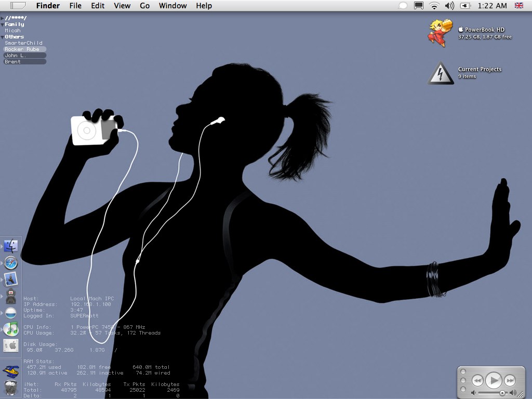
Task: Select SmarterChild in the buddy list
Action: pos(23,43)
